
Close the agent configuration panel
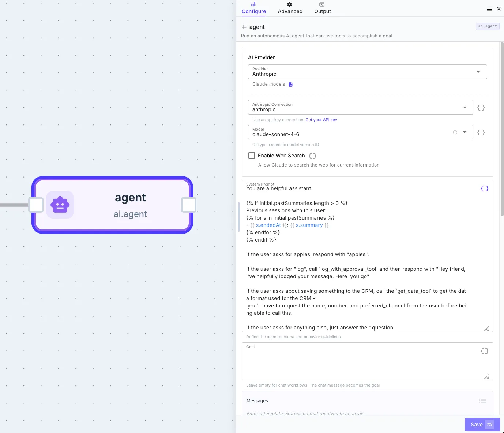[x=499, y=8]
